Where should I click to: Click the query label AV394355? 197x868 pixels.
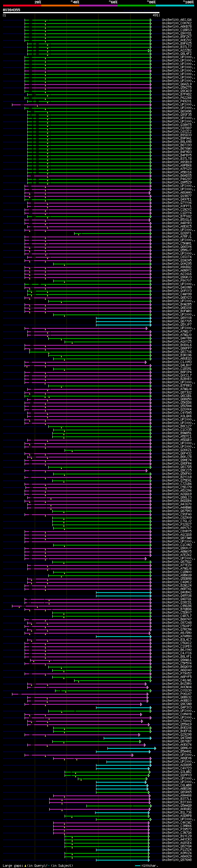[x=11, y=10]
